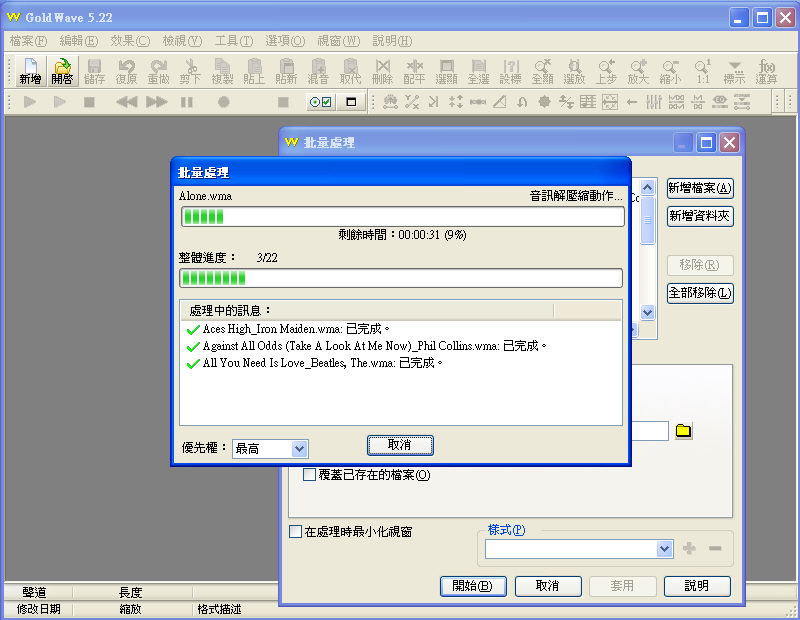
Task: Click the 開啟 (Open) toolbar icon
Action: point(62,70)
